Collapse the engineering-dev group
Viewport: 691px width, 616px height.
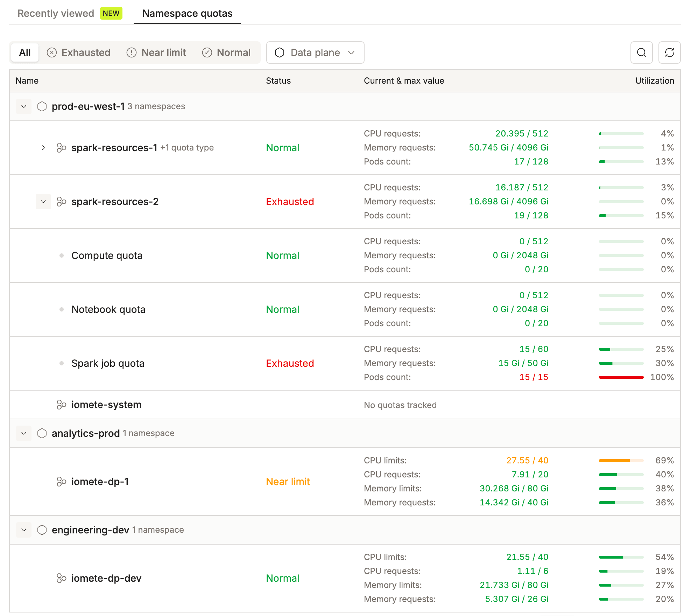click(x=24, y=530)
